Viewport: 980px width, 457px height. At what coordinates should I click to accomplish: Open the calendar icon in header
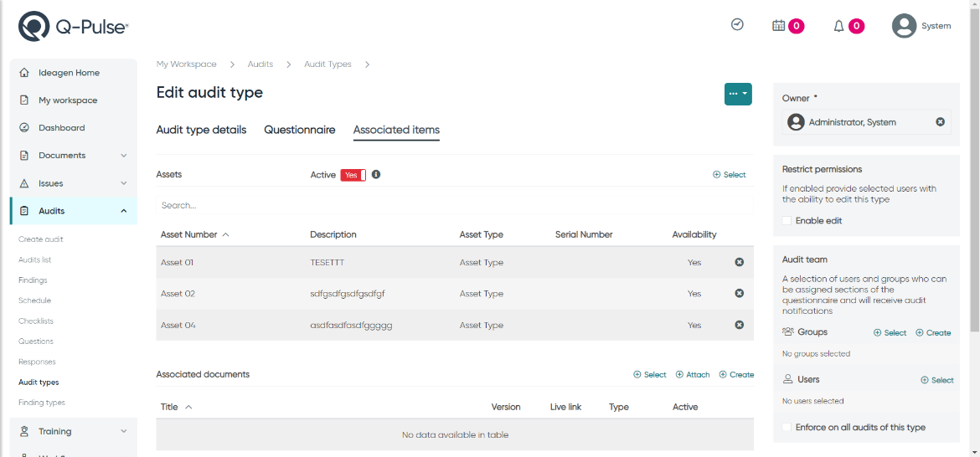point(778,26)
